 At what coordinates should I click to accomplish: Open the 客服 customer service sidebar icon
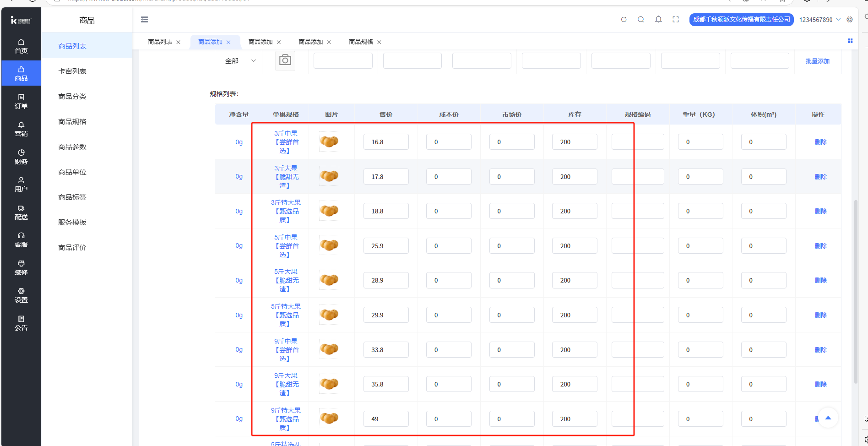point(21,240)
